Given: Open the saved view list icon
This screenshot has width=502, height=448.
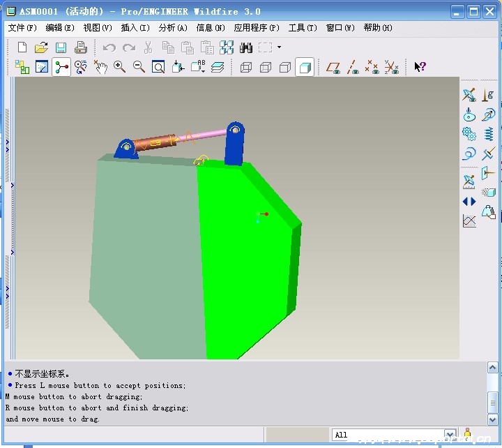Looking at the screenshot, I should (198, 67).
